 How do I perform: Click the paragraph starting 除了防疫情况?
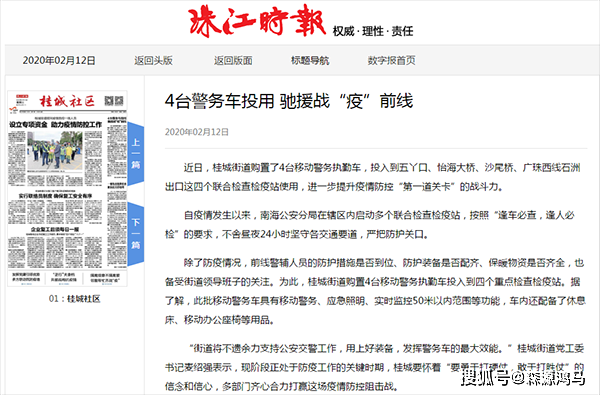(375, 291)
